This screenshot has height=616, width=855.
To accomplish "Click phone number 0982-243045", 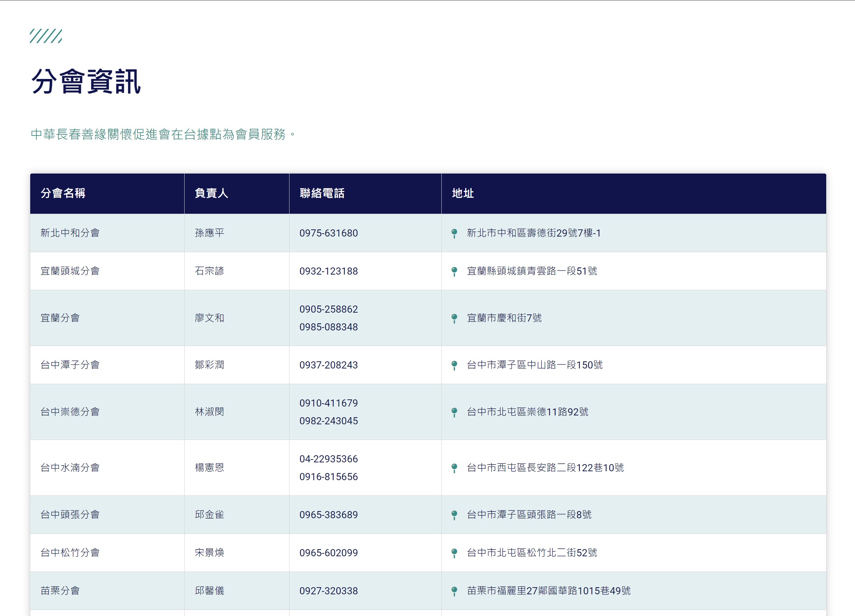I will pos(329,421).
